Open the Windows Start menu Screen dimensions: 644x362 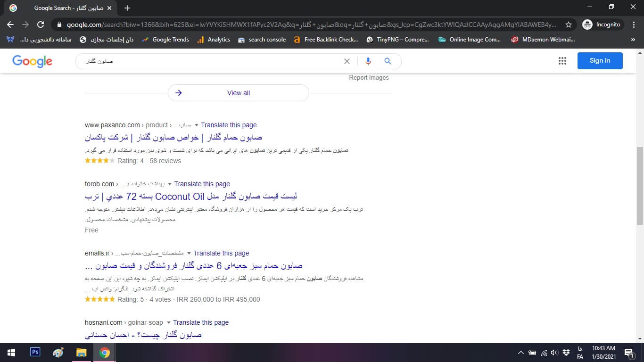[x=11, y=352]
